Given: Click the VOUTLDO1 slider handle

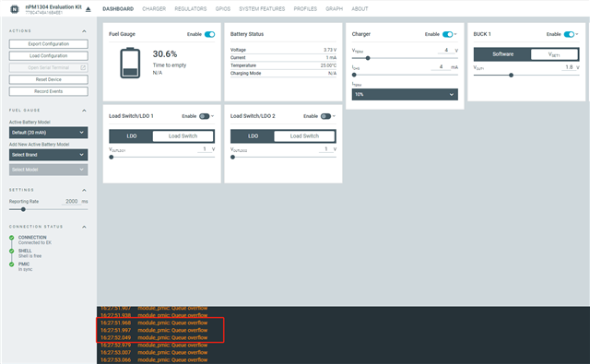Looking at the screenshot, I should [112, 158].
